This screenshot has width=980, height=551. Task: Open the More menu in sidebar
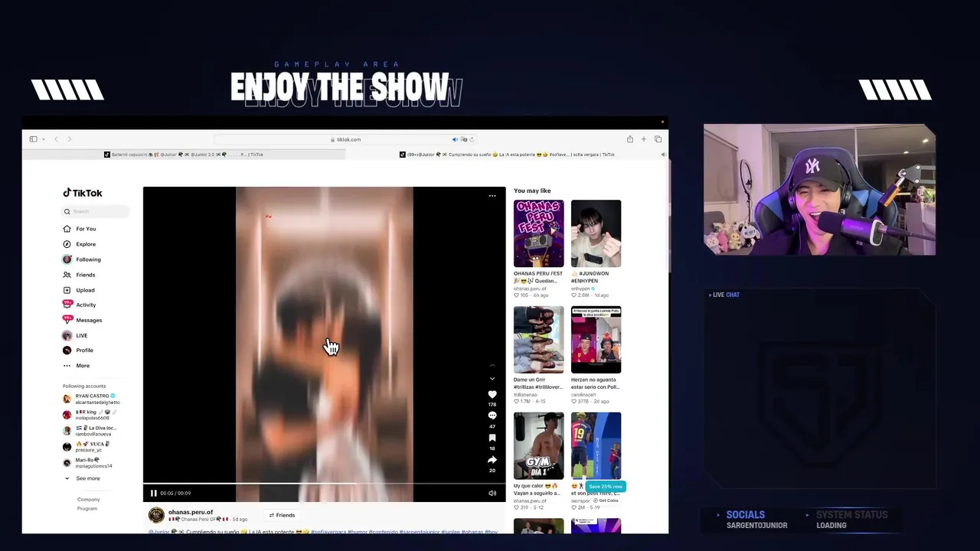(x=77, y=366)
